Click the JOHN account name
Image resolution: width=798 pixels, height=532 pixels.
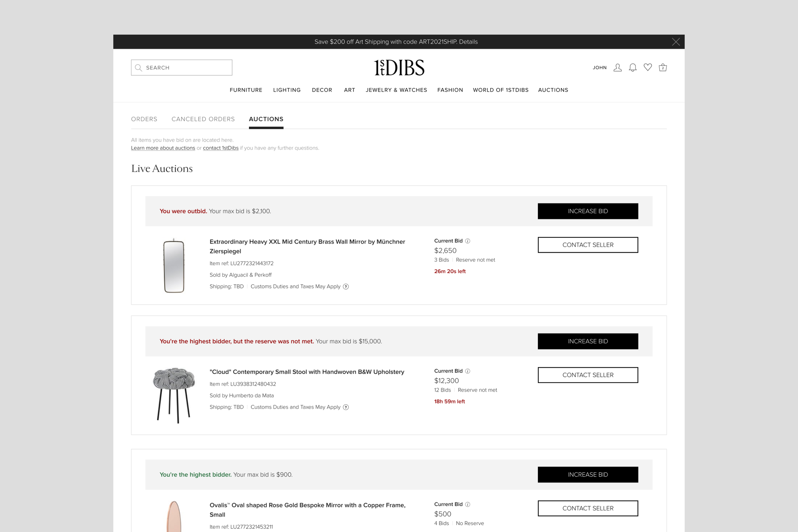(599, 68)
